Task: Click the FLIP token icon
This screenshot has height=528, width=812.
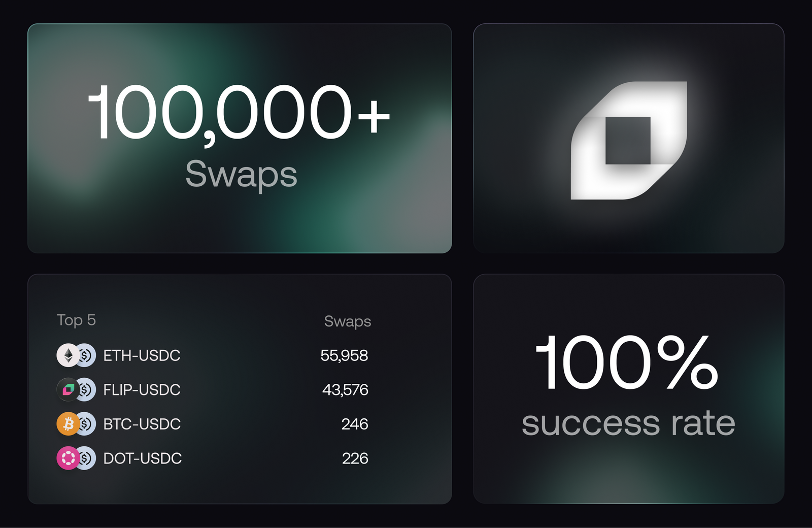Action: click(68, 389)
